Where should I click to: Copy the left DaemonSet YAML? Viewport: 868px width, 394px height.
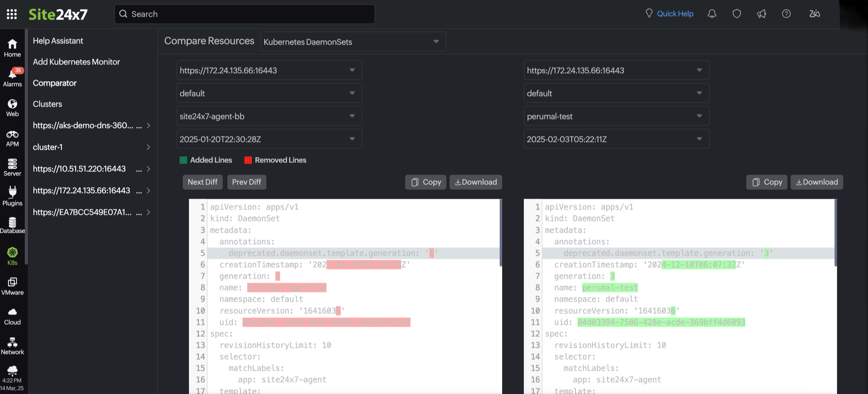coord(426,182)
